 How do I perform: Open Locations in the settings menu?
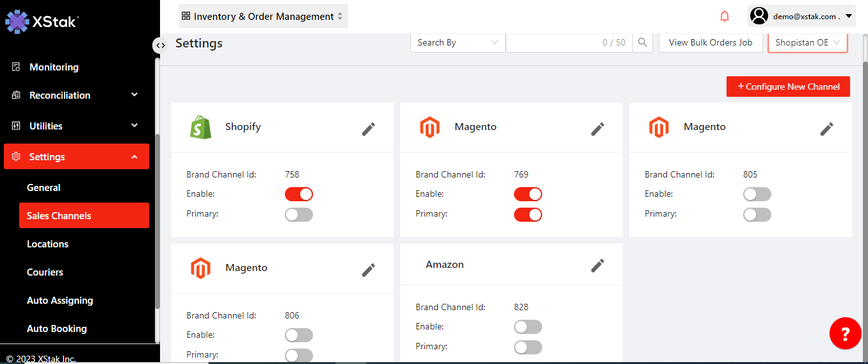click(47, 244)
